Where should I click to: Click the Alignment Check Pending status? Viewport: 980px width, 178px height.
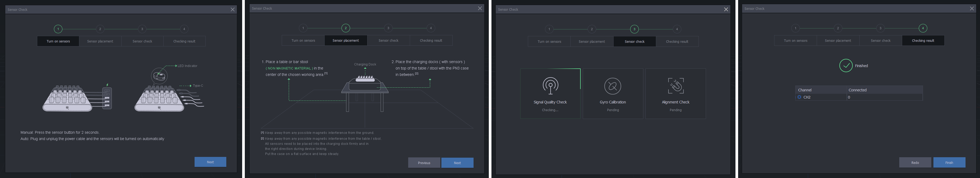pyautogui.click(x=676, y=110)
